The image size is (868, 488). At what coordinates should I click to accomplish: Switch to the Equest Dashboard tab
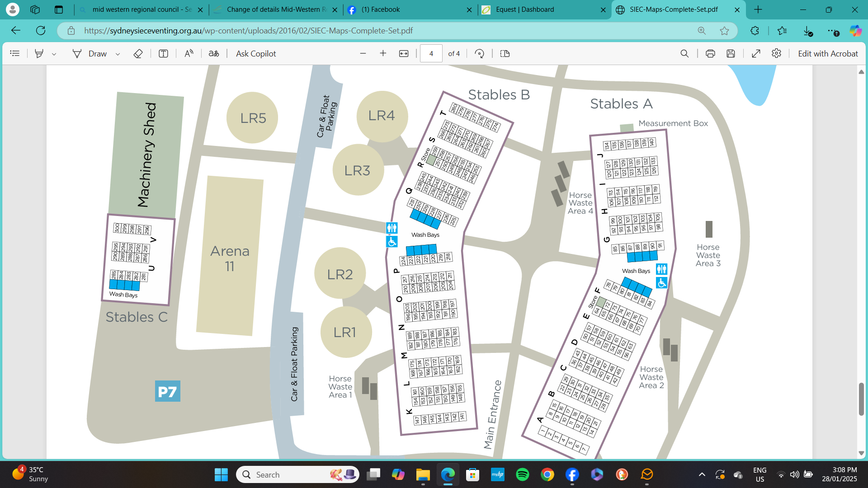point(524,9)
